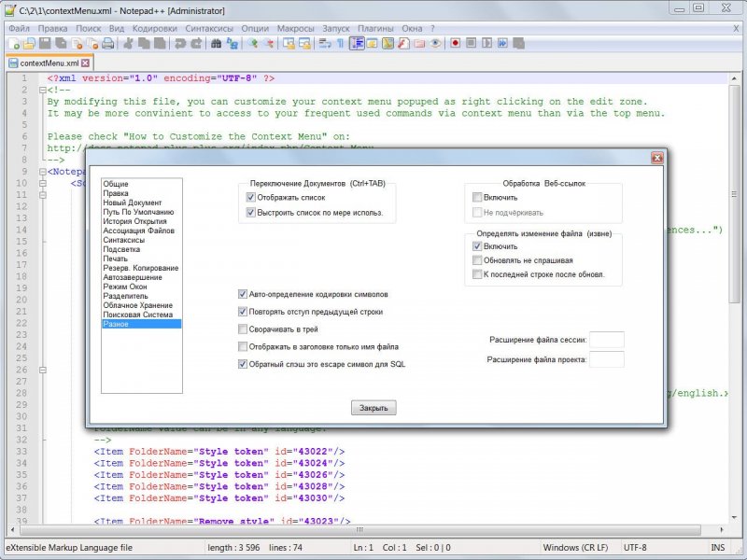The height and width of the screenshot is (560, 747).
Task: Enable 'Включить' under Обработка Веб-ссылок
Action: [x=477, y=197]
